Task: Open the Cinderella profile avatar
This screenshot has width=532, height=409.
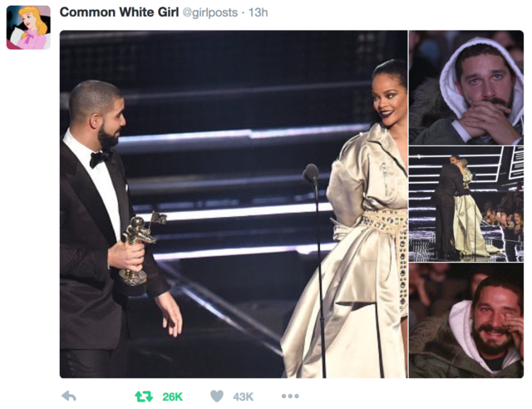Action: (28, 27)
